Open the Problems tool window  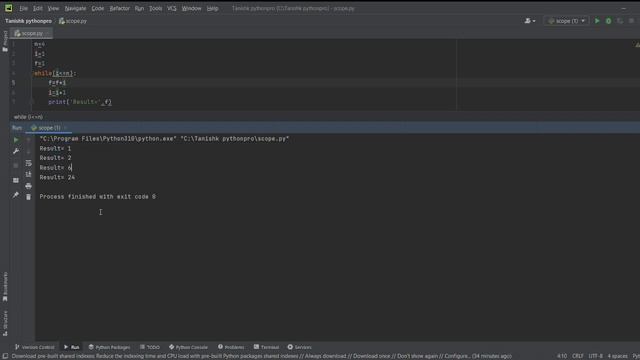coord(231,347)
